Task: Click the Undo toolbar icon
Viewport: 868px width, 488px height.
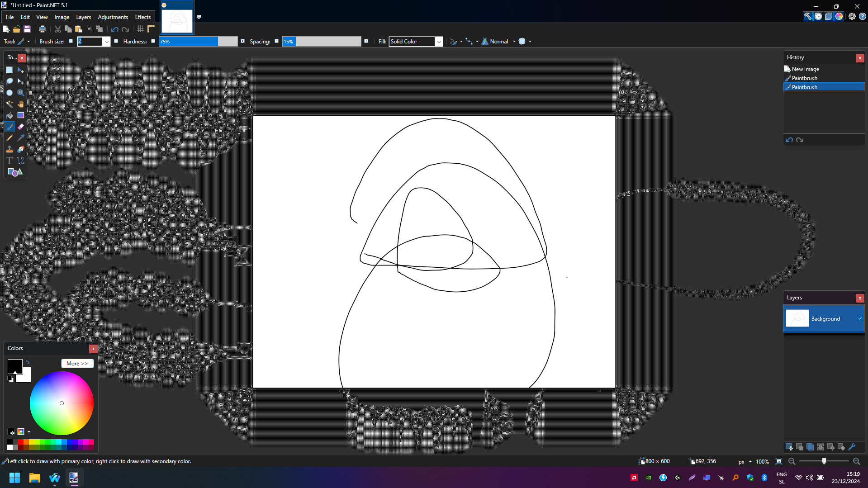Action: [115, 29]
